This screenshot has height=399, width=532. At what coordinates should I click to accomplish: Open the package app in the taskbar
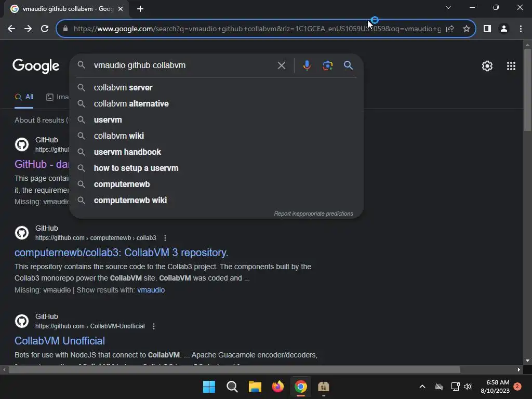(323, 387)
